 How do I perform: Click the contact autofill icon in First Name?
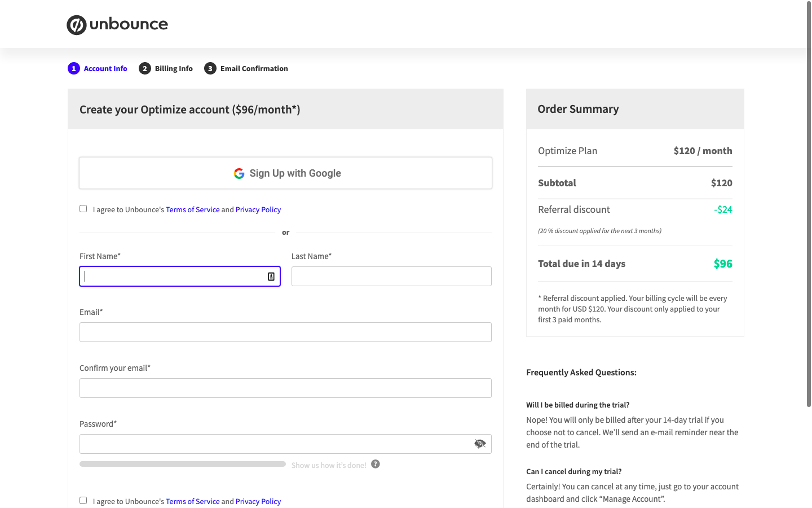click(271, 277)
